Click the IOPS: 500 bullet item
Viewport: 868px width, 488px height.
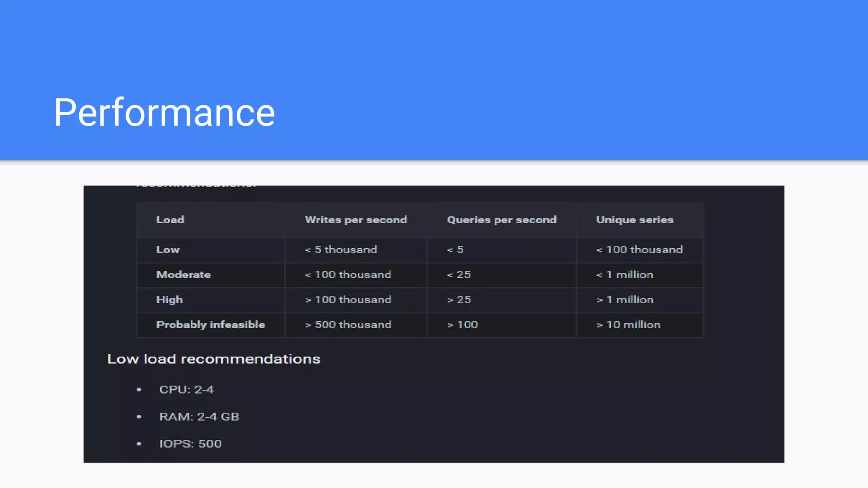[190, 444]
